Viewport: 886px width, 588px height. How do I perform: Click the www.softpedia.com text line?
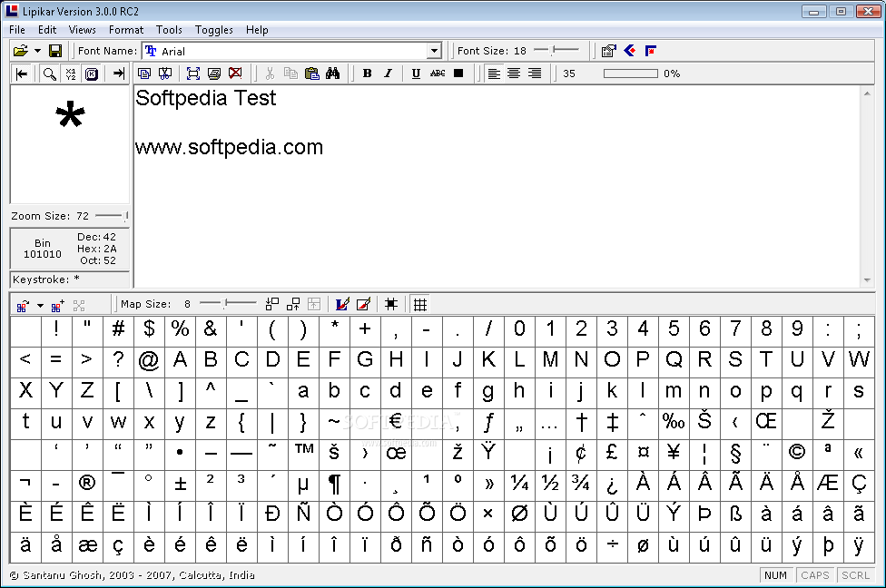click(229, 147)
